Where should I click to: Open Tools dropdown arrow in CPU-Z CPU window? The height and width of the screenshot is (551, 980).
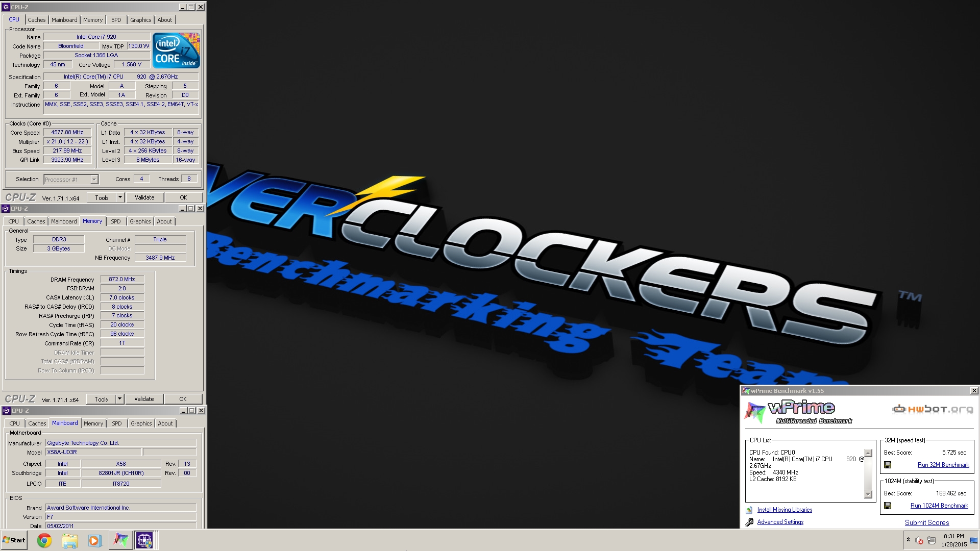(x=120, y=197)
